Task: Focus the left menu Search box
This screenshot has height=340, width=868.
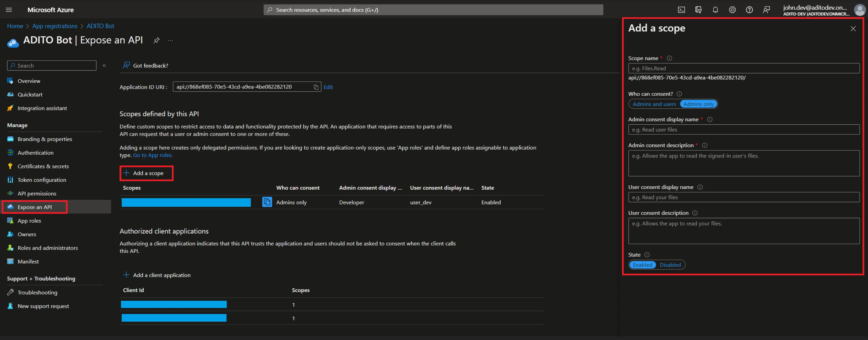Action: tap(51, 65)
